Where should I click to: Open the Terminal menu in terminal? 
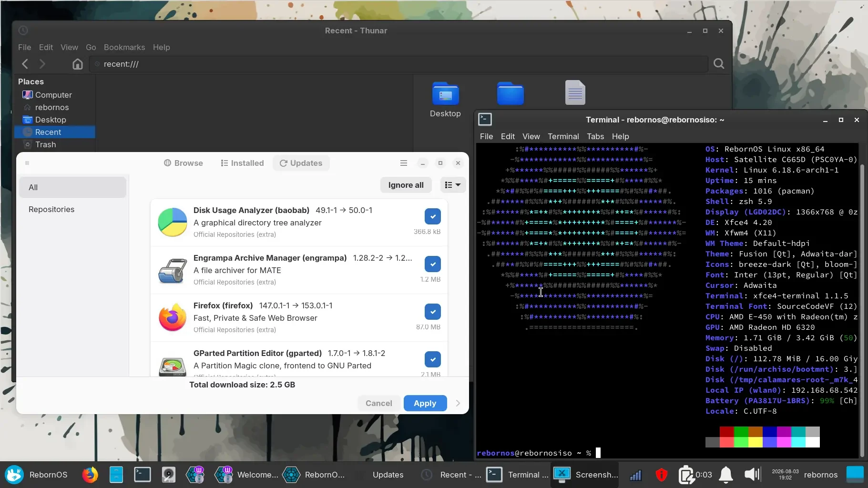pyautogui.click(x=563, y=136)
